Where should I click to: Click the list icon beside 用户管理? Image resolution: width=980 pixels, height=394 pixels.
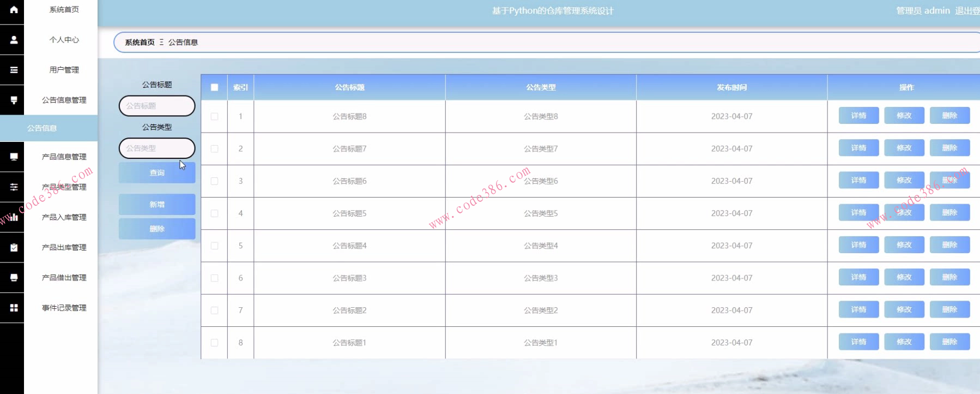click(x=14, y=70)
